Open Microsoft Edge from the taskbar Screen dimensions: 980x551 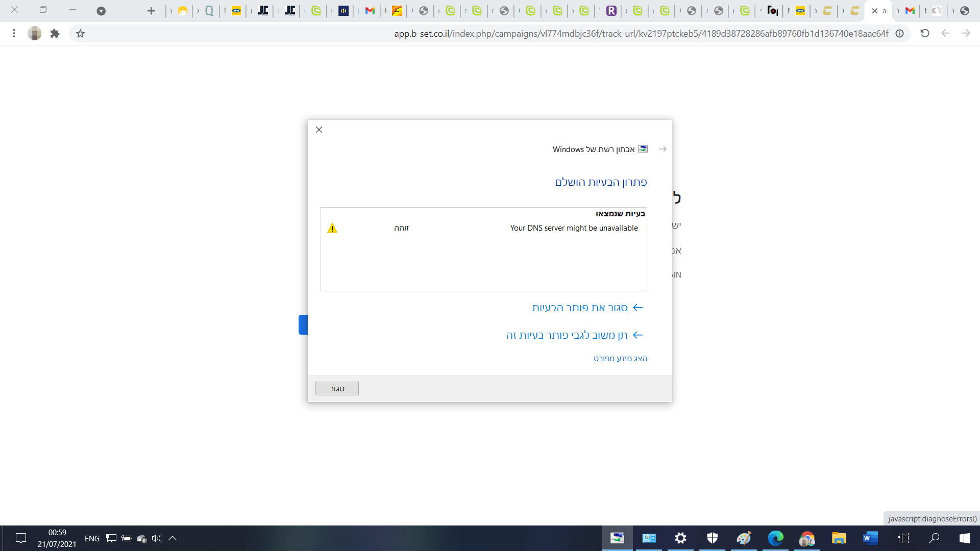pyautogui.click(x=775, y=538)
